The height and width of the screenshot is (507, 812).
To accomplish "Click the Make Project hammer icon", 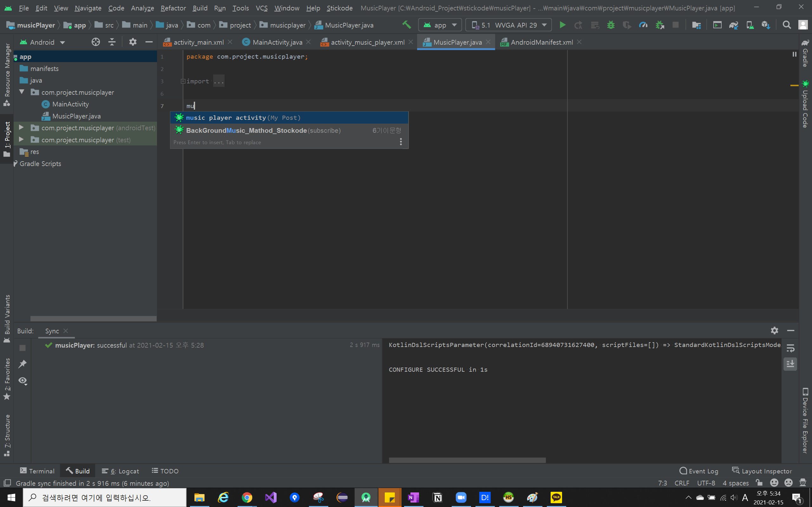I will 407,25.
